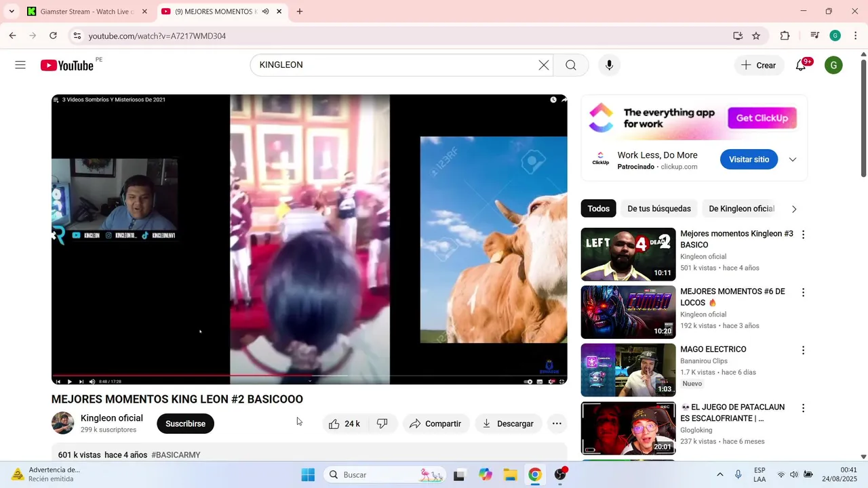Open Chrome media controls icon
The height and width of the screenshot is (488, 868).
815,36
